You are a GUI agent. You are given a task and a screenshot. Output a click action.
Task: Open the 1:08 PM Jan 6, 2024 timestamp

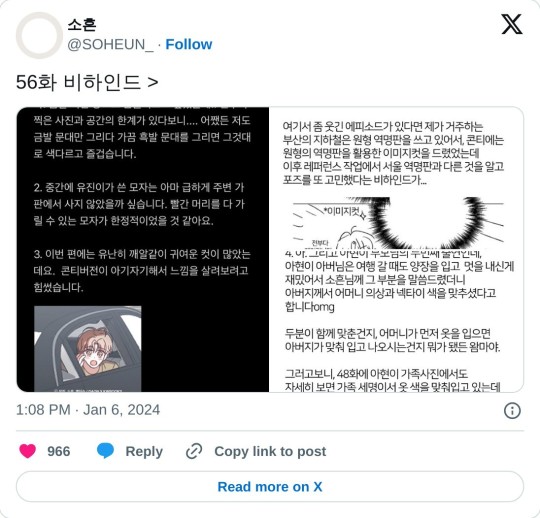tap(88, 410)
